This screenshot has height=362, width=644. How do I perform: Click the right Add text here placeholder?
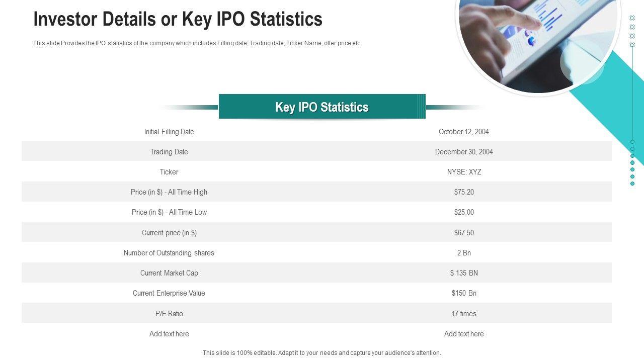coord(464,334)
